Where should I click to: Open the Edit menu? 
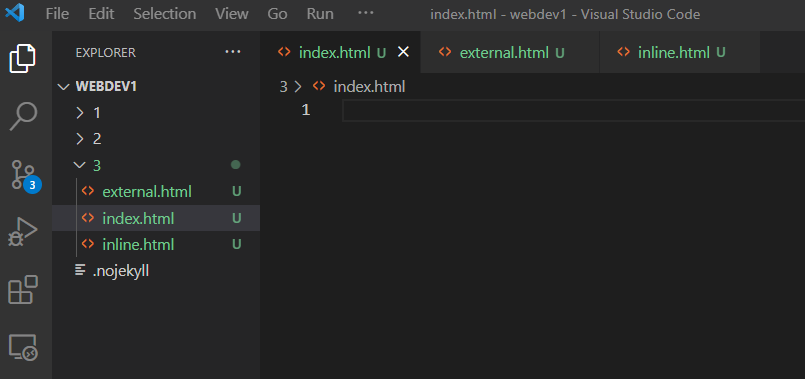(x=101, y=14)
